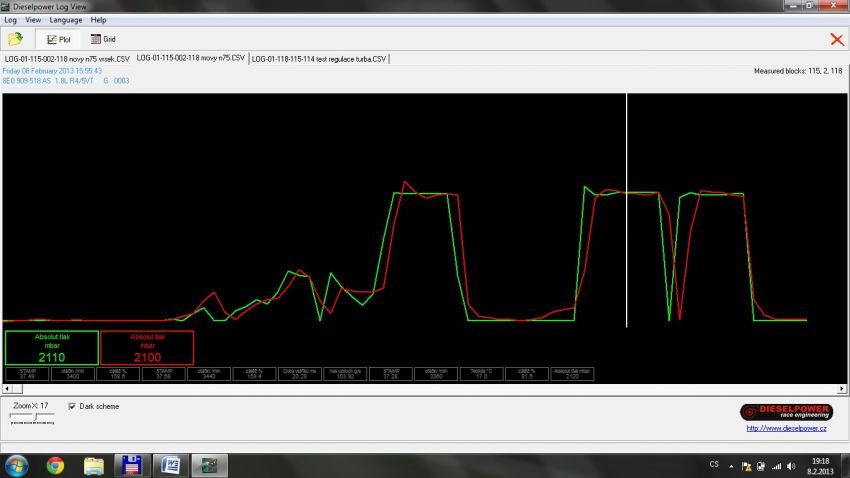This screenshot has width=850, height=478.
Task: Open the View menu
Action: (x=33, y=20)
